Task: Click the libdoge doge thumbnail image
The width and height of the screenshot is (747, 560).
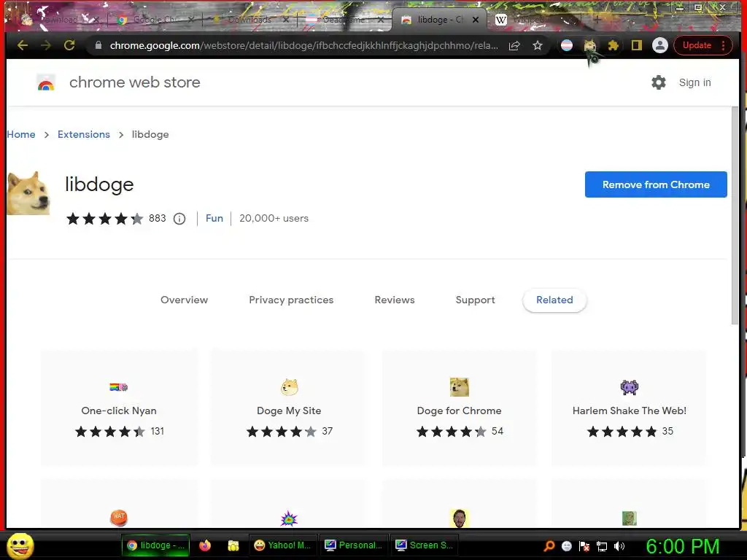Action: click(x=28, y=193)
